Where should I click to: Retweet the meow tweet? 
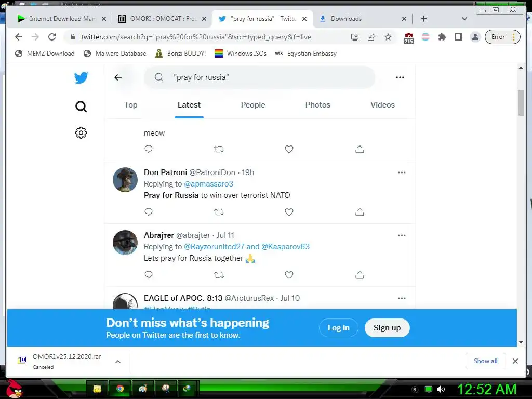(219, 149)
